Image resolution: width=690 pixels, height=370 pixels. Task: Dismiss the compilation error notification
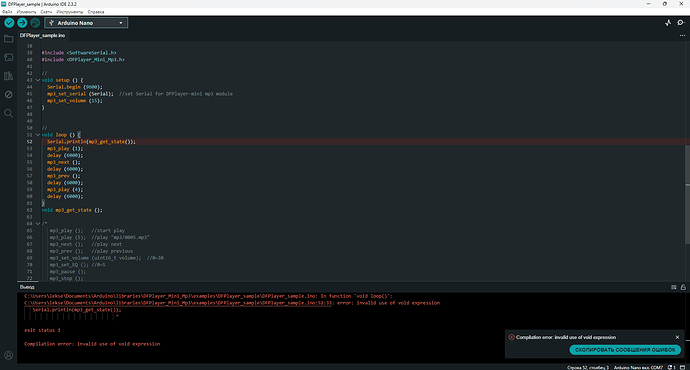pyautogui.click(x=677, y=337)
